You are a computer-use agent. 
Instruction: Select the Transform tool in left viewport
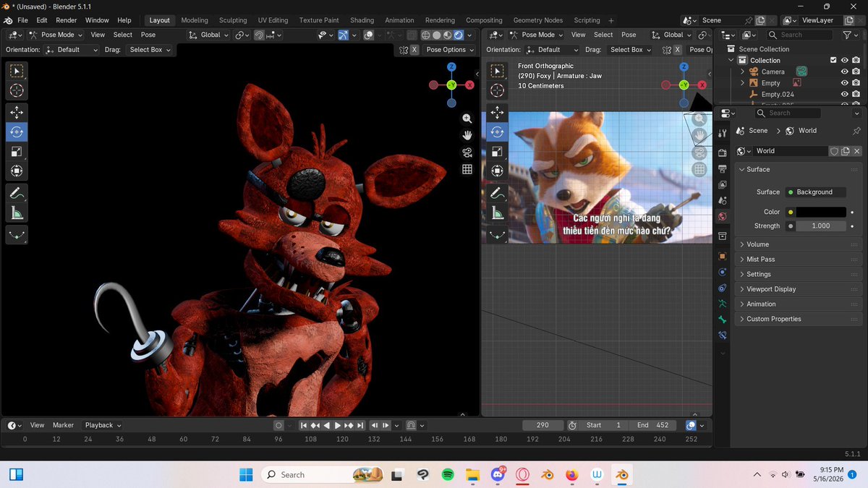tap(17, 171)
